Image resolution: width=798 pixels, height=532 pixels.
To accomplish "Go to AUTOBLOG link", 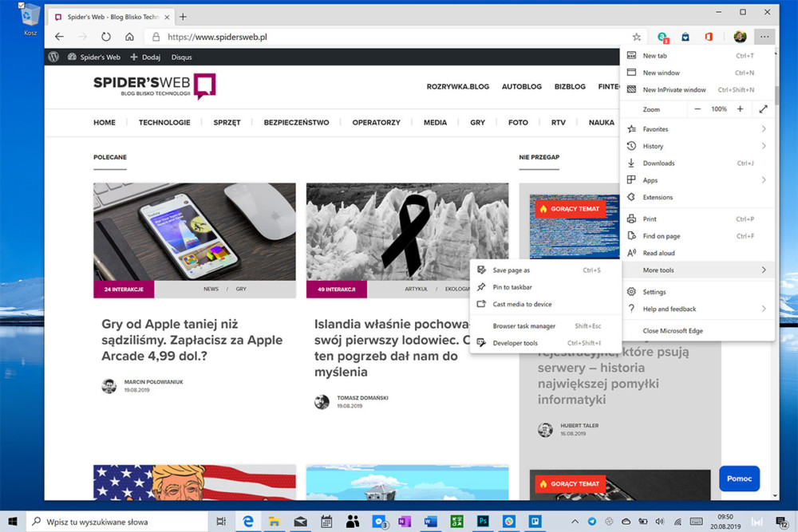I will (x=522, y=86).
